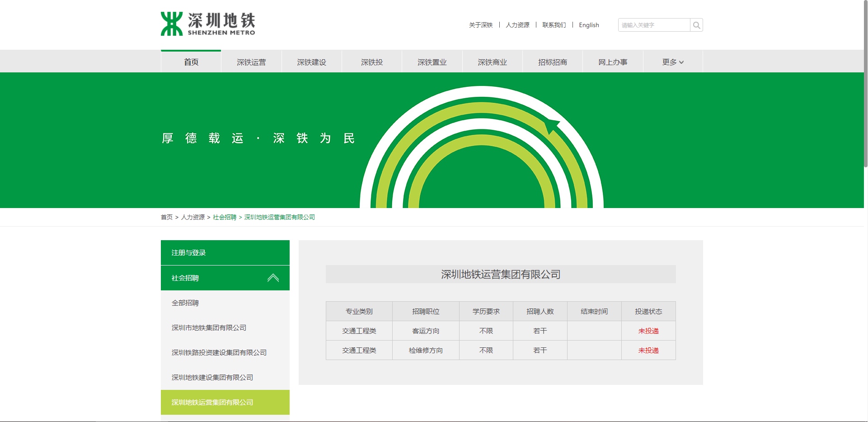Select highlighted 深圳地铁运营集团有限公司 sidebar item
This screenshot has width=868, height=422.
tap(225, 402)
